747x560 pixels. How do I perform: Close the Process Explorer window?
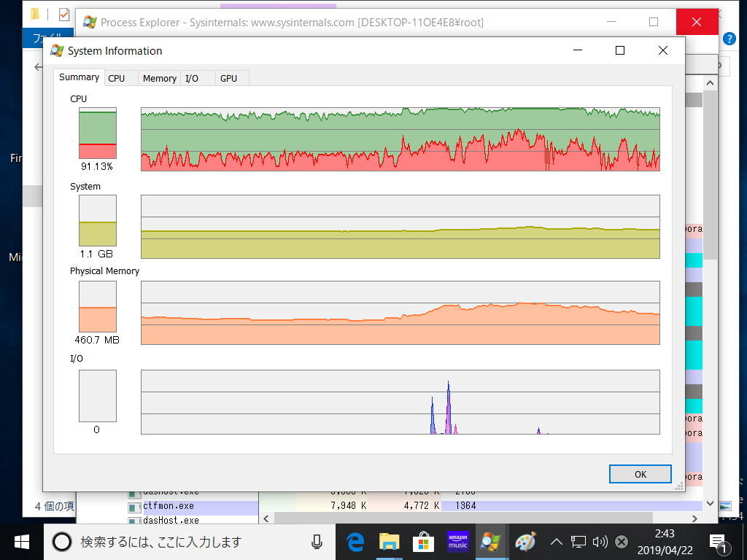697,22
